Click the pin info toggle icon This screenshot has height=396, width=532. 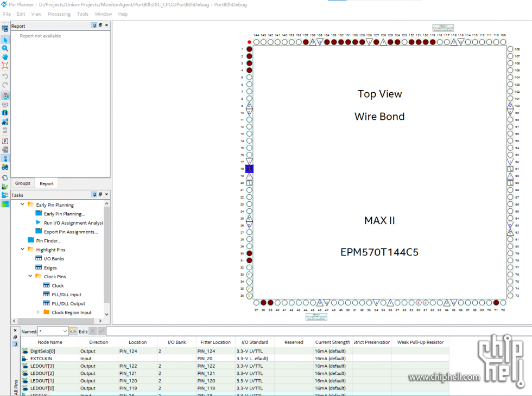[5, 158]
